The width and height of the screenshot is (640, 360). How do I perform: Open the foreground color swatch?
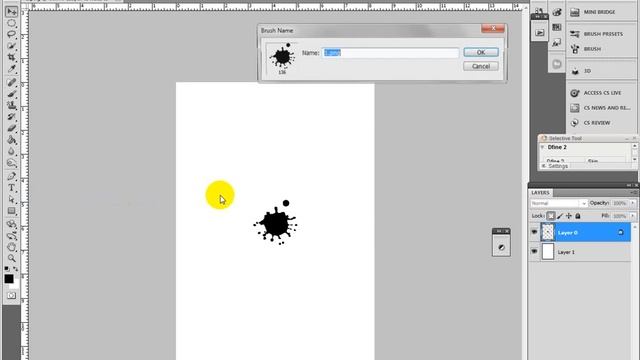point(9,279)
